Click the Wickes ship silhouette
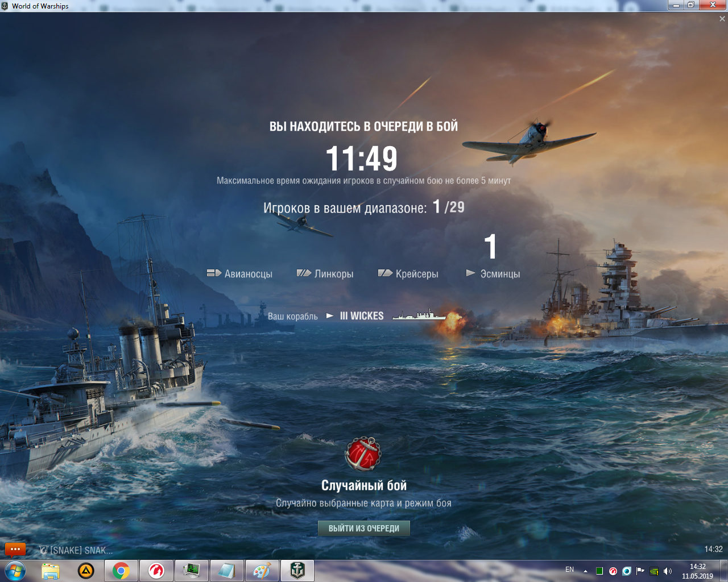 (419, 315)
